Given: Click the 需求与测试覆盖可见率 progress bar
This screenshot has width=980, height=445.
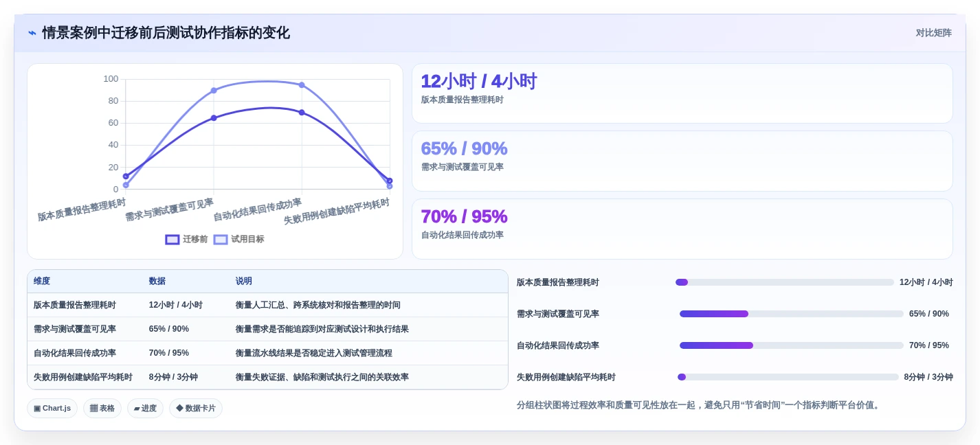Looking at the screenshot, I should tap(792, 314).
